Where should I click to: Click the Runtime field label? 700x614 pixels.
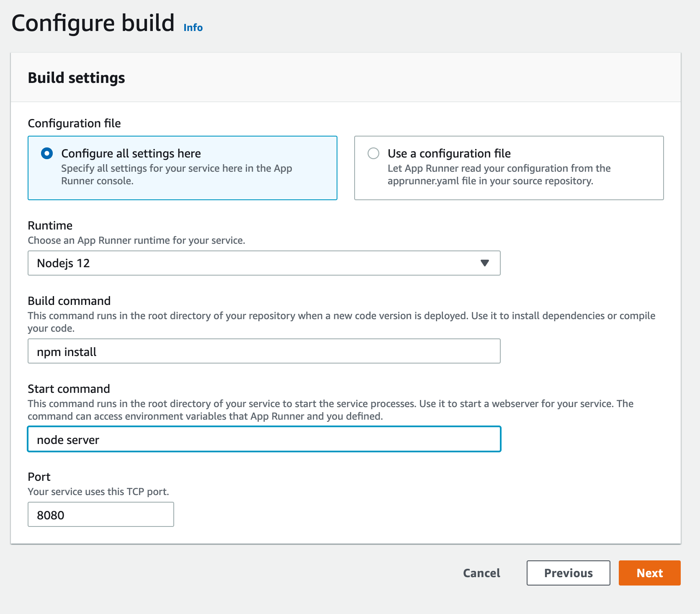[50, 226]
